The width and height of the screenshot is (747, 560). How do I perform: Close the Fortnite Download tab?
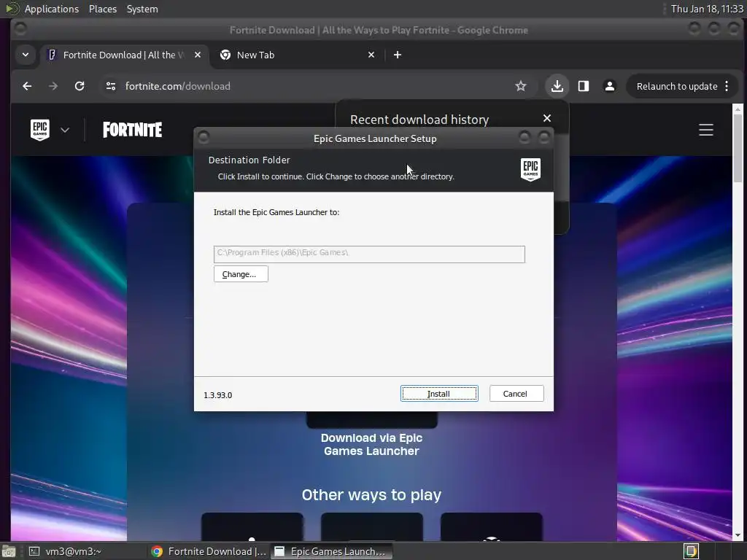click(198, 55)
